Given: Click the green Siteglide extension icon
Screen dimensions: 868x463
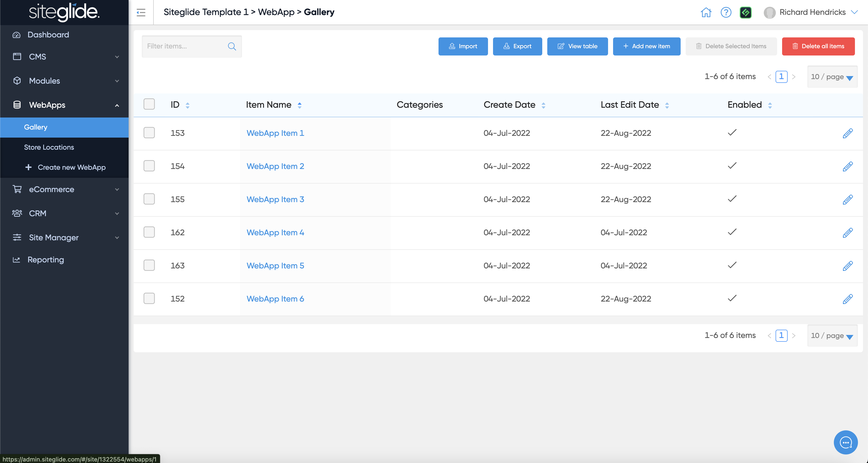Looking at the screenshot, I should (x=745, y=13).
